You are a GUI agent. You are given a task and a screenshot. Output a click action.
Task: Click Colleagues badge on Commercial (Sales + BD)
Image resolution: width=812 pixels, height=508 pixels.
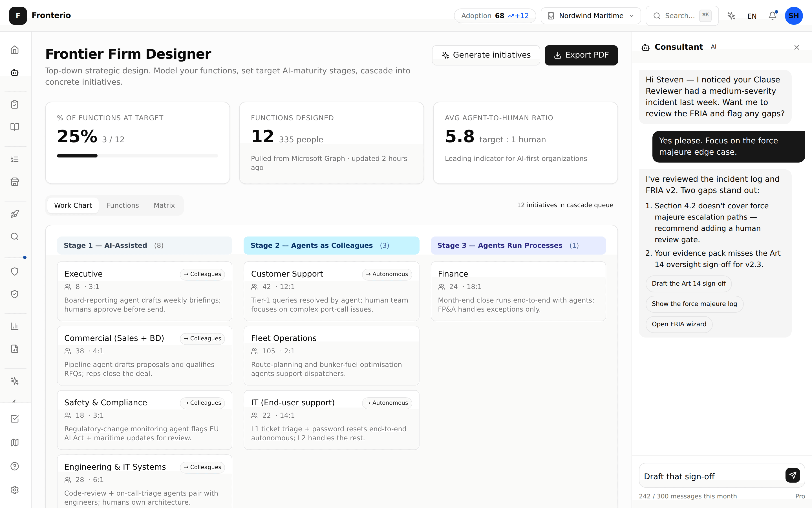[202, 338]
